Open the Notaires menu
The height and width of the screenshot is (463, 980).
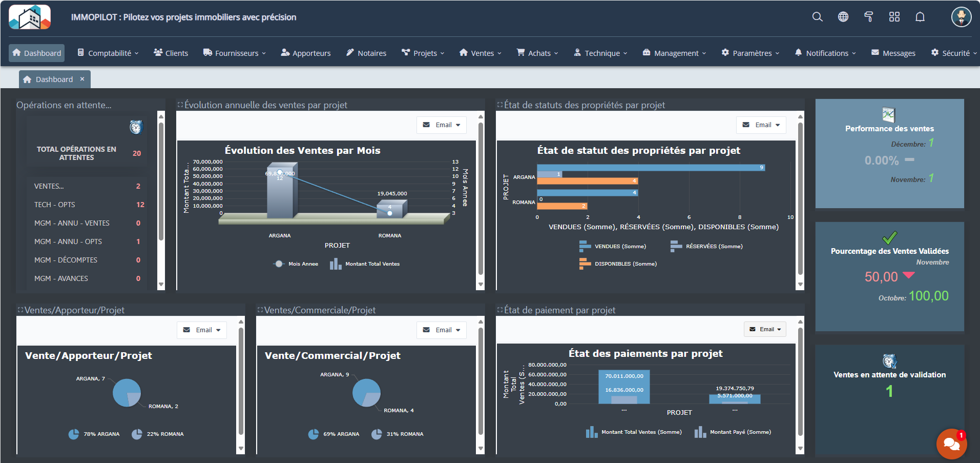tap(366, 53)
